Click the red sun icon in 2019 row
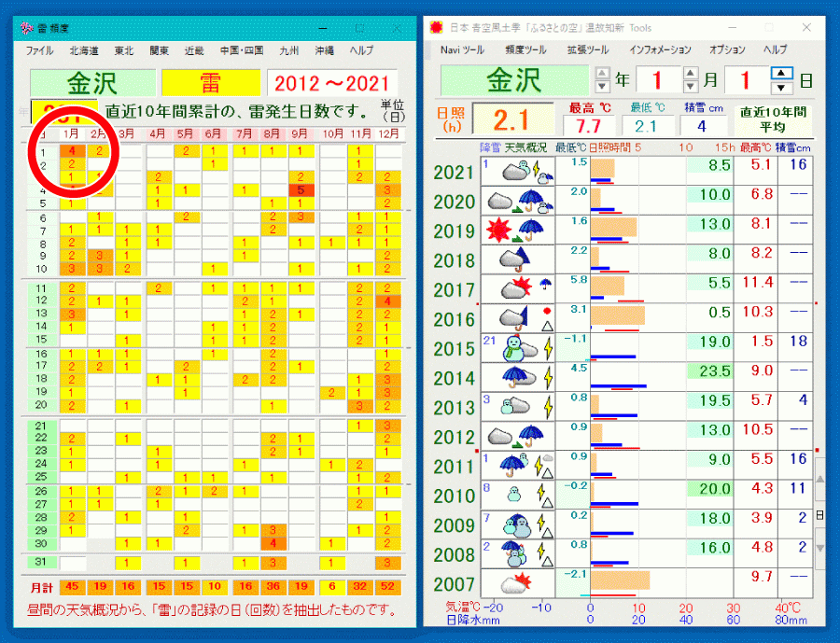840x643 pixels. 497,229
